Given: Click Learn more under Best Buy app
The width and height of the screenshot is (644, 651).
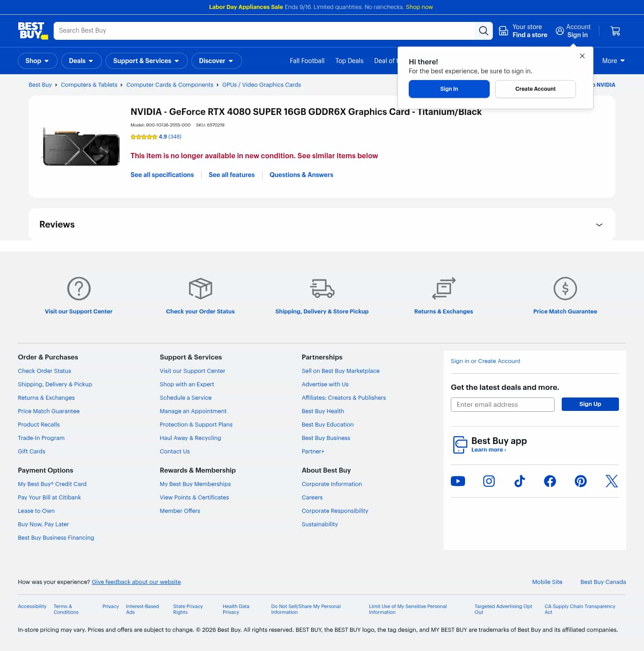Looking at the screenshot, I should click(489, 450).
